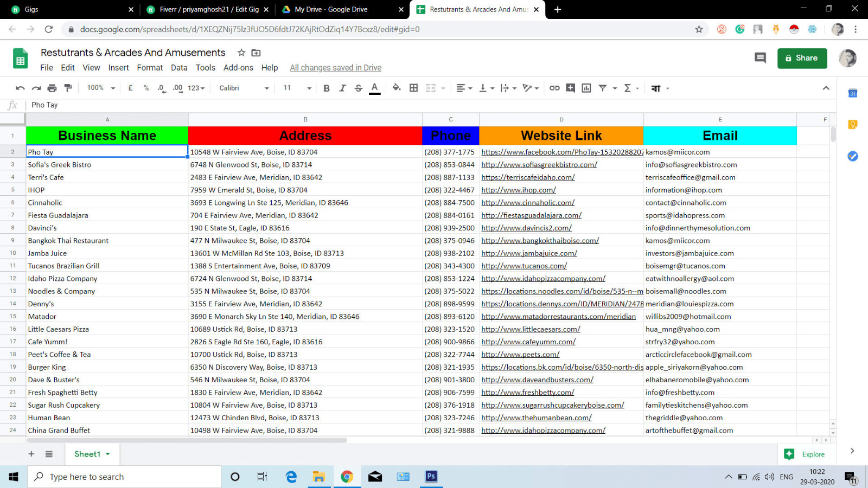
Task: Select the Paint format tool
Action: [68, 88]
